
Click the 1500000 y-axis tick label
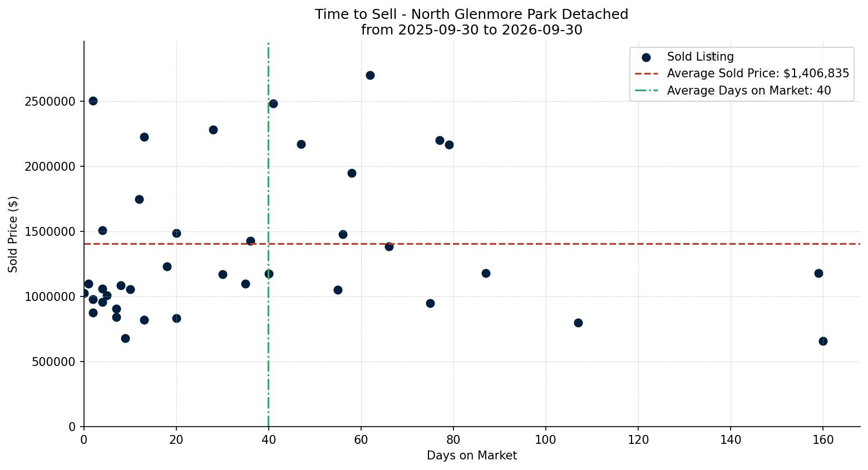pos(50,232)
